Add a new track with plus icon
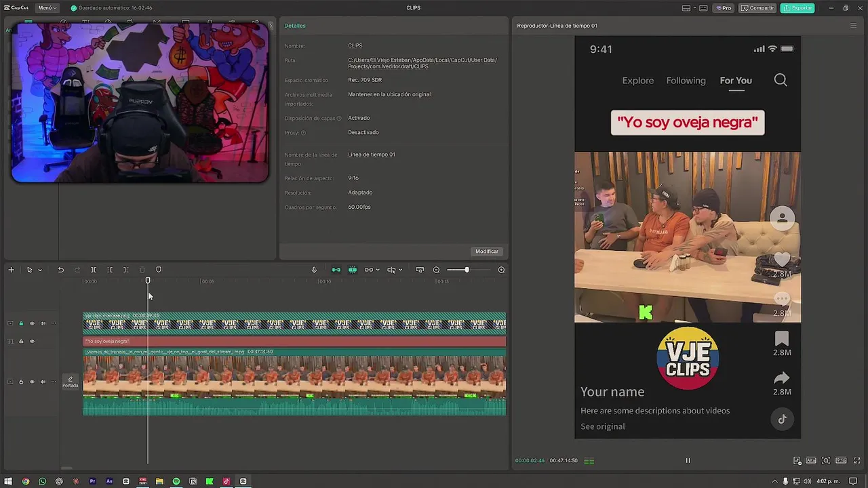Image resolution: width=868 pixels, height=488 pixels. 11,270
